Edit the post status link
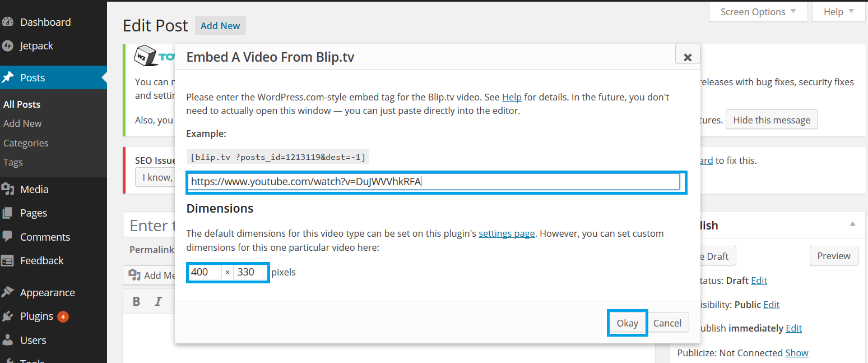This screenshot has height=363, width=868. point(759,281)
